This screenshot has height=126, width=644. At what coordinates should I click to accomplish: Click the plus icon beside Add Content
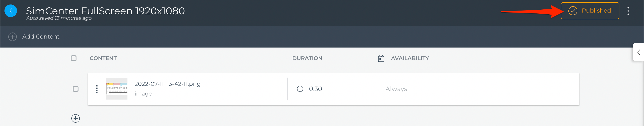[13, 37]
